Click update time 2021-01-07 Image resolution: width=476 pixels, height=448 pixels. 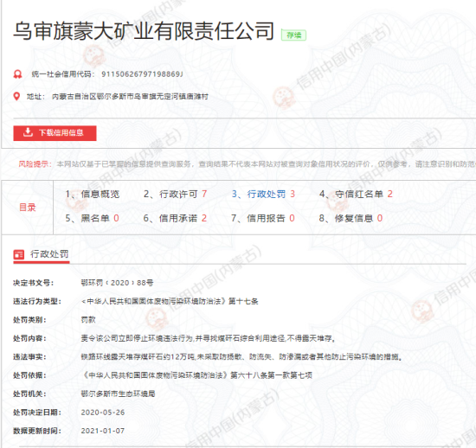tap(103, 431)
